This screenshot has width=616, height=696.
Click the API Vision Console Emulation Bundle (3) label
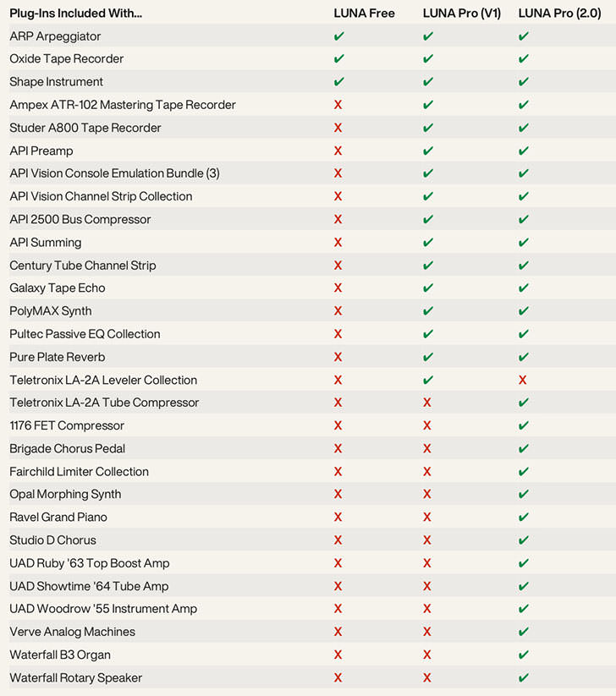[x=114, y=173]
